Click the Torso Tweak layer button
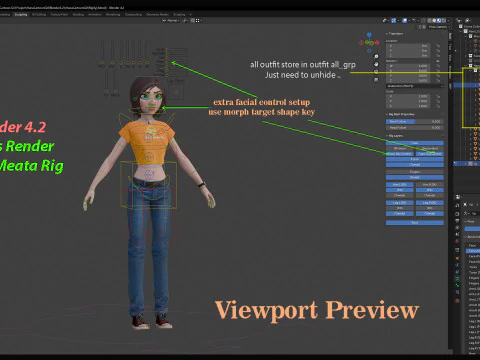This screenshot has width=480, height=360. (415, 165)
